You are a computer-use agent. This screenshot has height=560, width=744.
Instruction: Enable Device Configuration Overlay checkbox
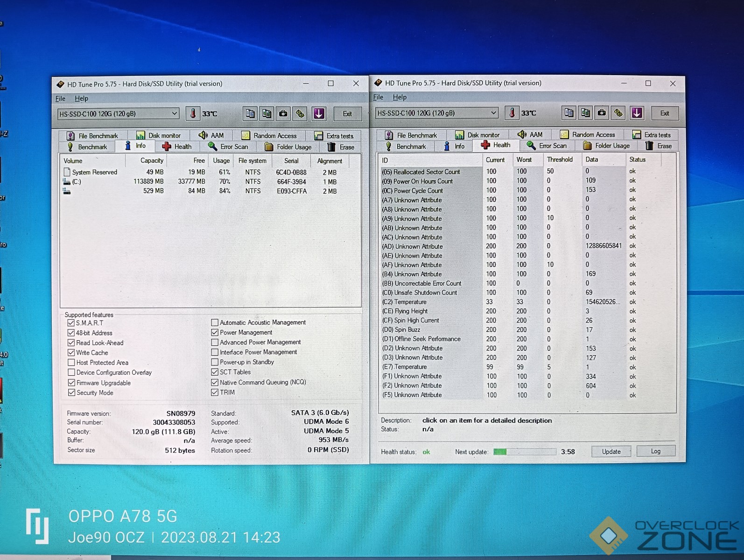pyautogui.click(x=71, y=372)
